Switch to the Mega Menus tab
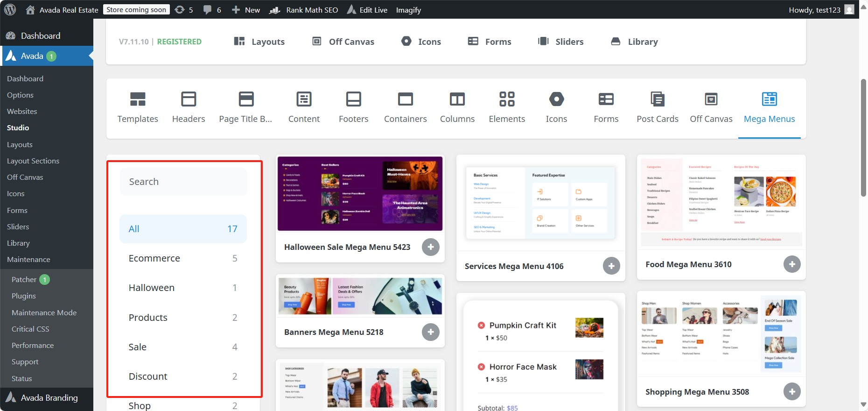The image size is (868, 411). click(x=769, y=108)
